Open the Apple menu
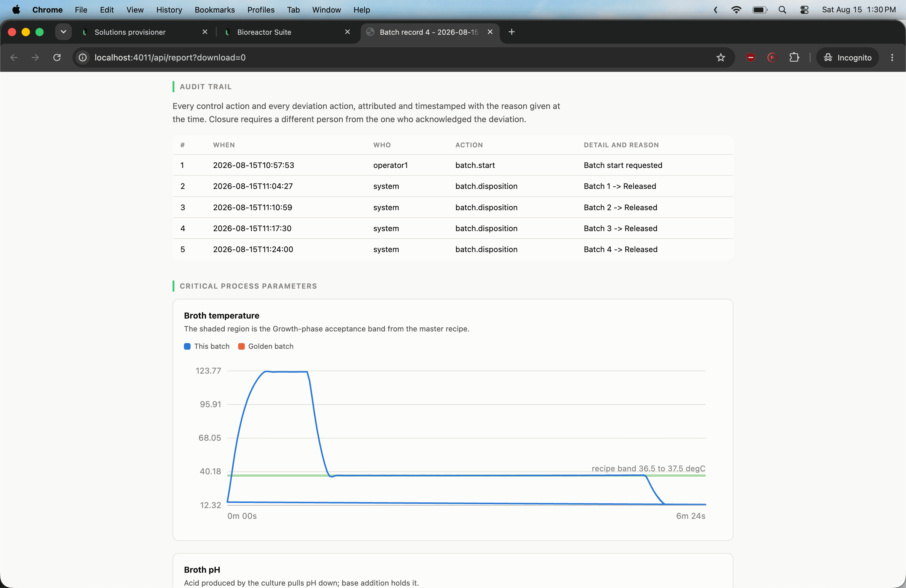 [16, 10]
